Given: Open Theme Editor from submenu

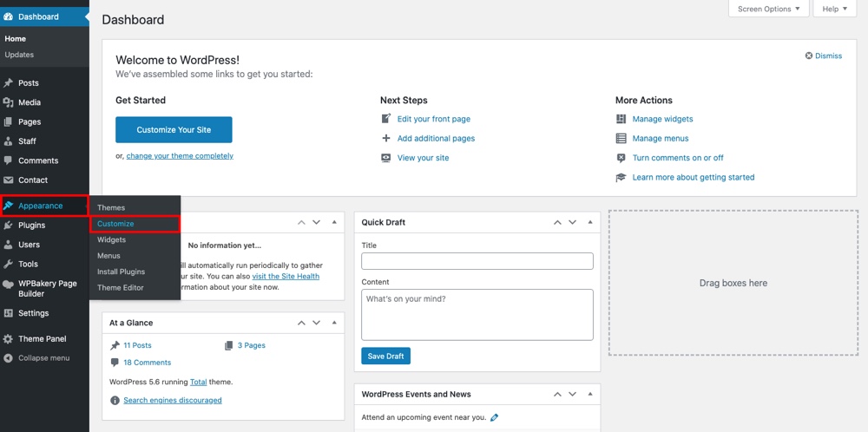Looking at the screenshot, I should pos(121,288).
